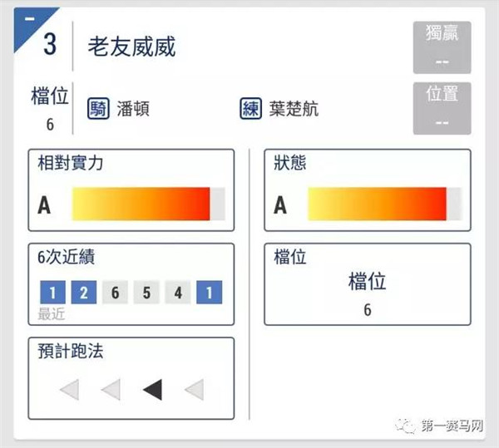Click the 練 trainer icon badge
The image size is (499, 448).
pos(251,109)
